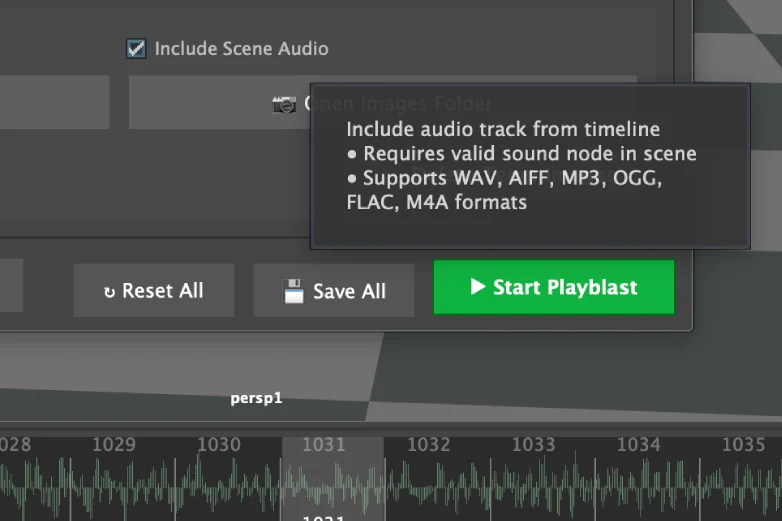This screenshot has width=782, height=521.
Task: Select the persp1 camera label in viewport
Action: pos(257,398)
